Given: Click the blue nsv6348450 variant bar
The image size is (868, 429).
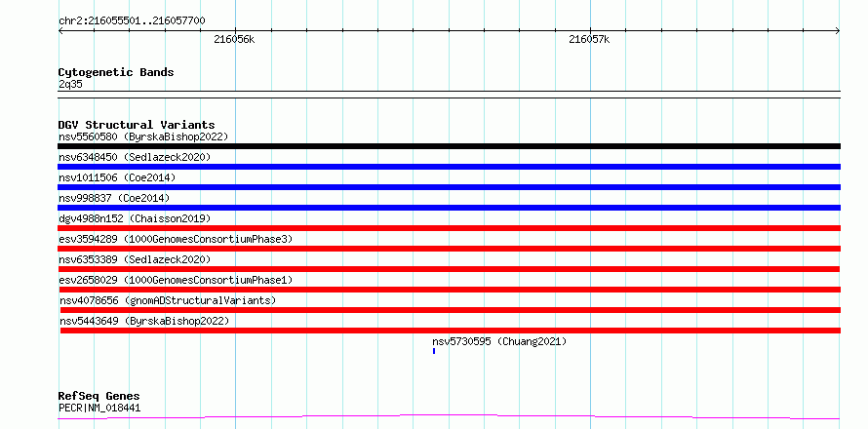Looking at the screenshot, I should pos(449,167).
